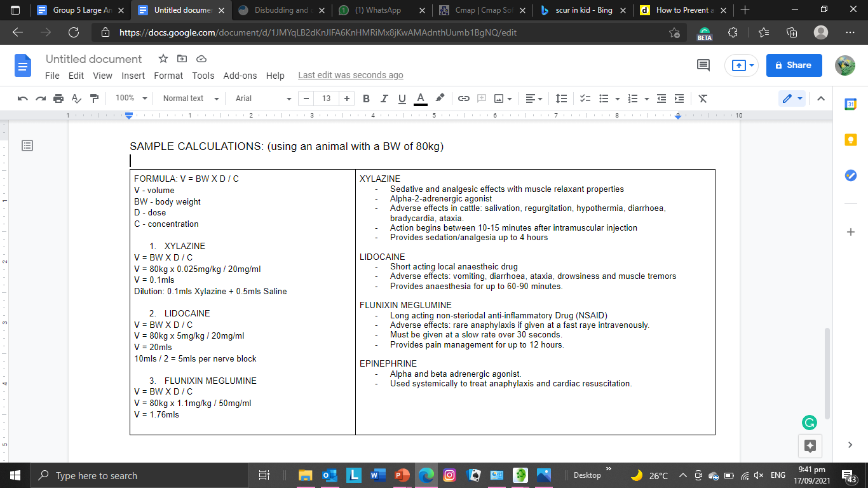Increase font size with plus button
The height and width of the screenshot is (488, 868).
pyautogui.click(x=346, y=98)
